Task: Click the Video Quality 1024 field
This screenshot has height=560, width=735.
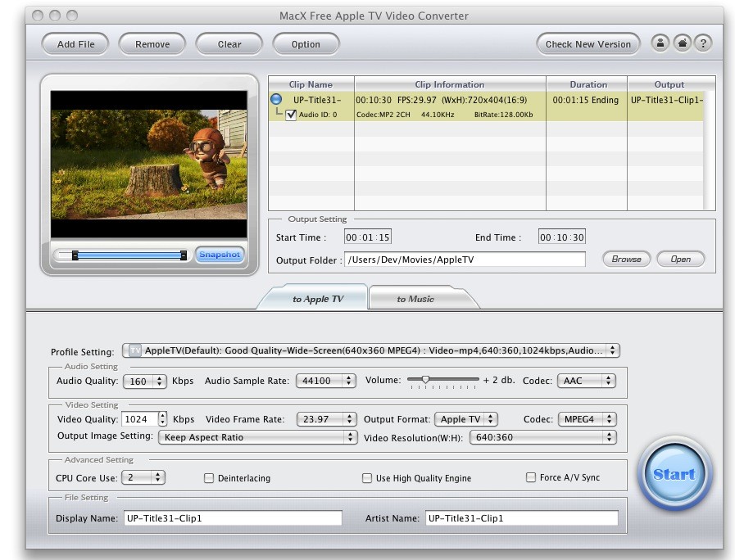Action: click(139, 419)
